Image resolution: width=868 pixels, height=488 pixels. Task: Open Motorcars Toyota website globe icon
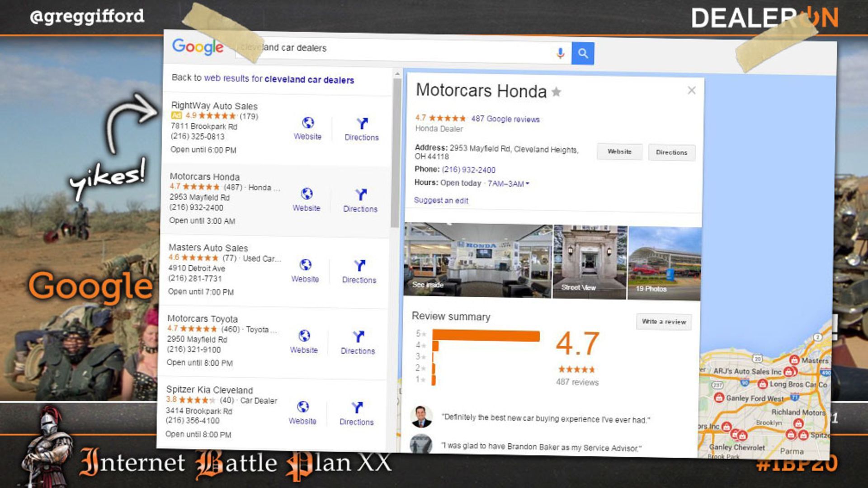304,336
